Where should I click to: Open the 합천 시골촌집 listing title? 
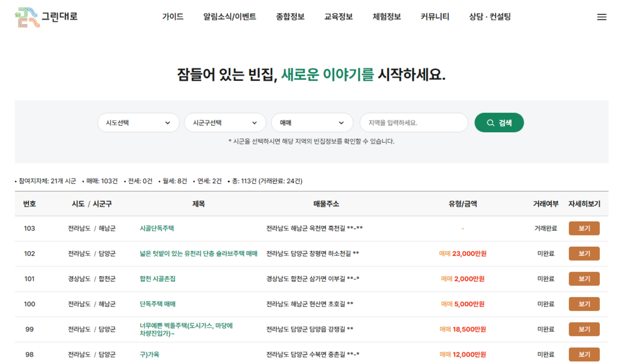click(157, 278)
